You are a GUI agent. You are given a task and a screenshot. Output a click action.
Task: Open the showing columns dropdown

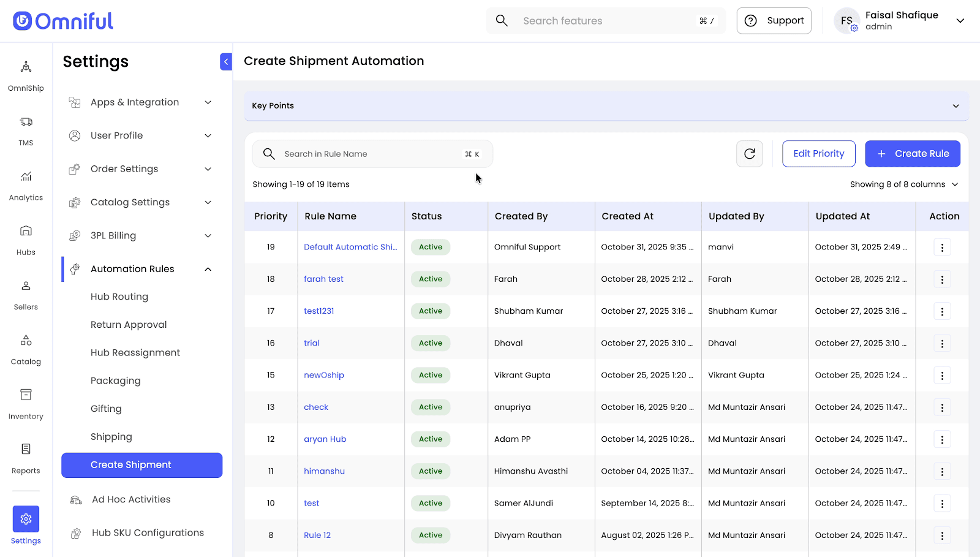[x=903, y=184]
